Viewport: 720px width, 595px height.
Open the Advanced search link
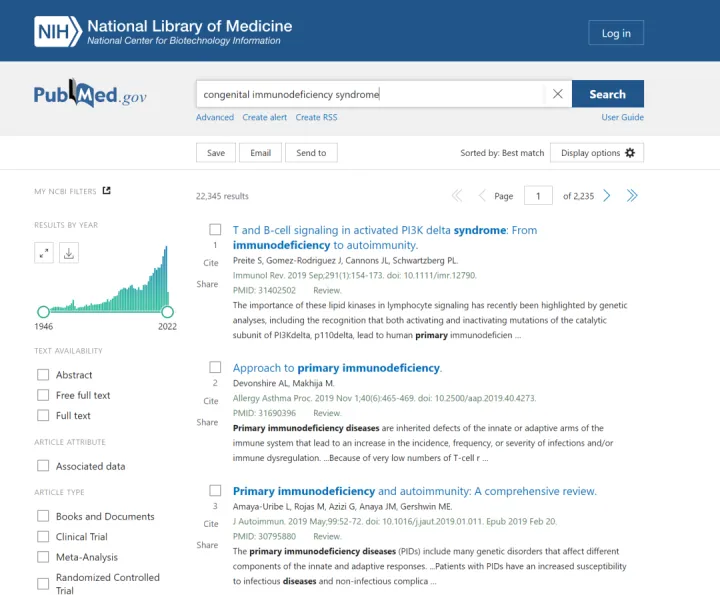point(215,118)
